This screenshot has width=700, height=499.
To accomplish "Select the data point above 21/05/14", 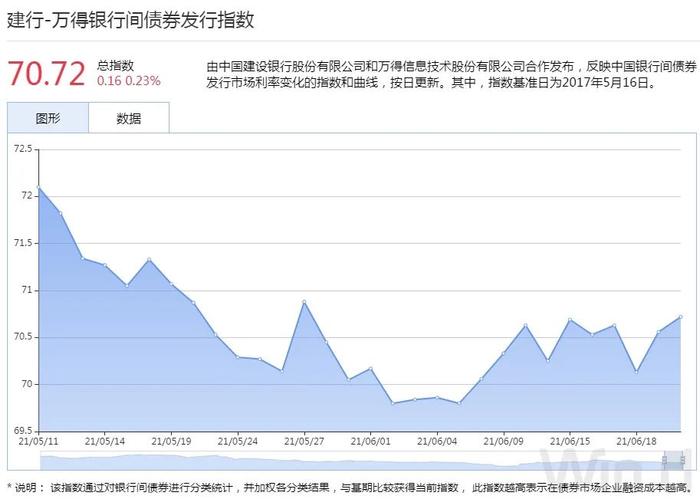I will [105, 265].
